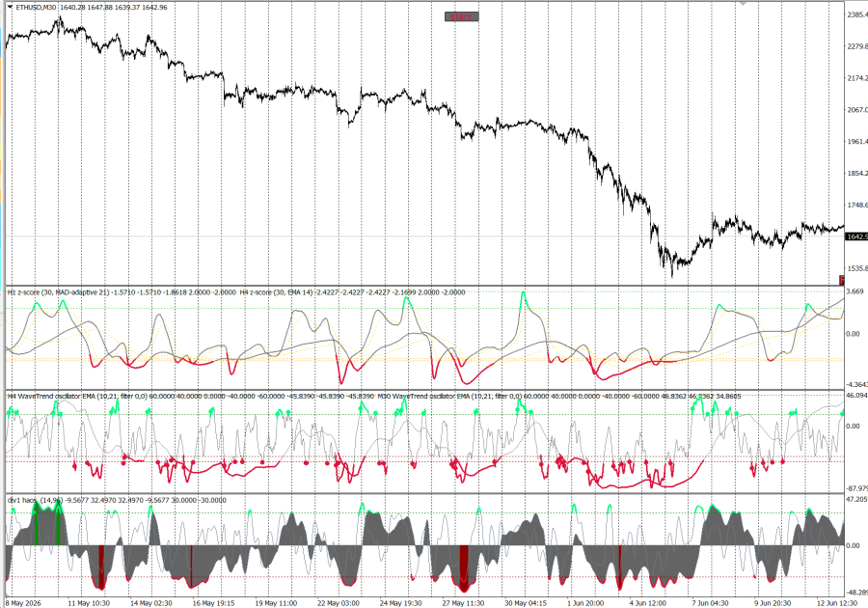Screen dimensions: 868x608
Task: Click the 1854.2 price scale value
Action: (x=857, y=174)
